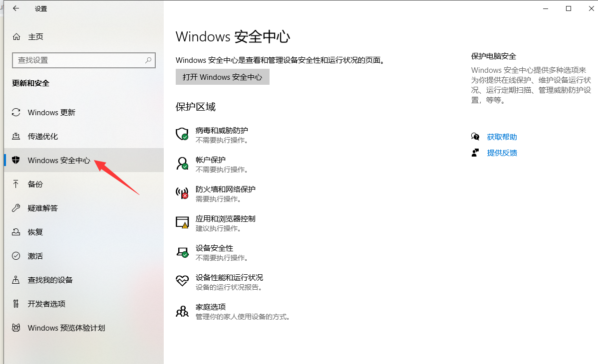Screen dimensions: 598x364
Task: Select Windows 更新 in the sidebar
Action: [x=50, y=112]
